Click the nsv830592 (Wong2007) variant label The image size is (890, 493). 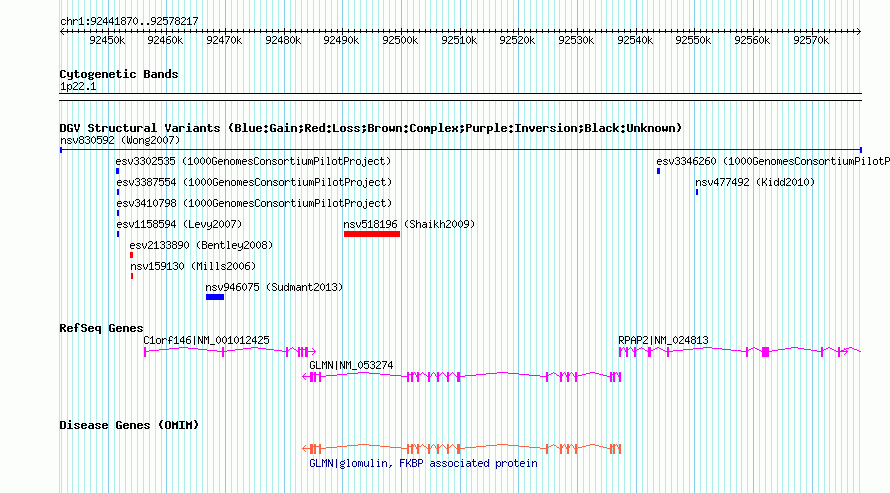120,140
